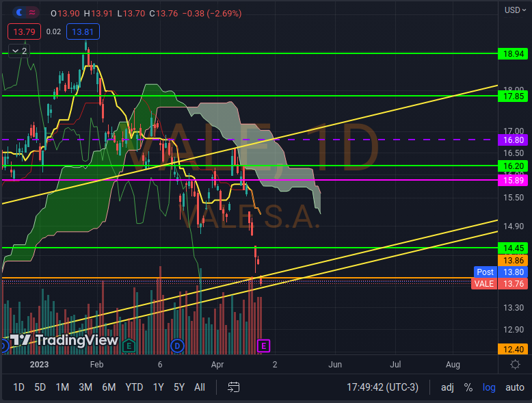Image resolution: width=532 pixels, height=403 pixels.
Task: Select the All time range
Action: pyautogui.click(x=200, y=387)
